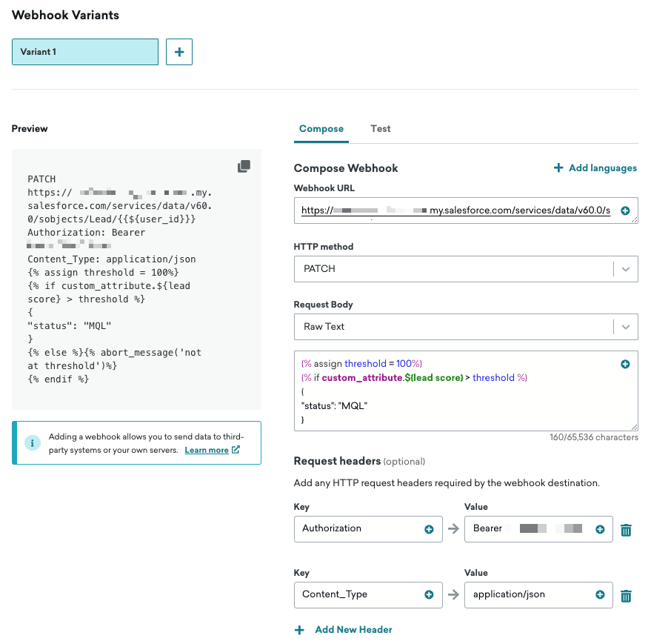Click "Content_Type: application/json" preview line
The image size is (651, 644).
point(112,259)
